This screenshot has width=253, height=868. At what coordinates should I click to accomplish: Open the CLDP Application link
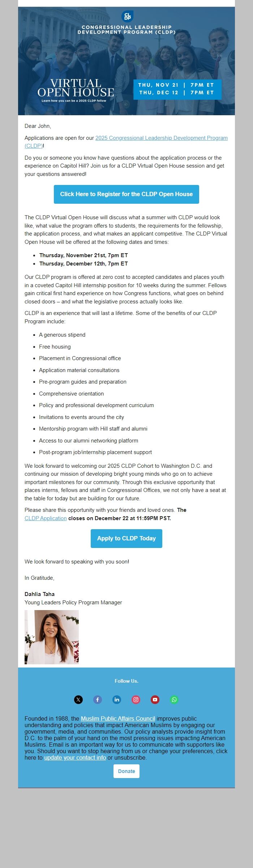click(45, 518)
